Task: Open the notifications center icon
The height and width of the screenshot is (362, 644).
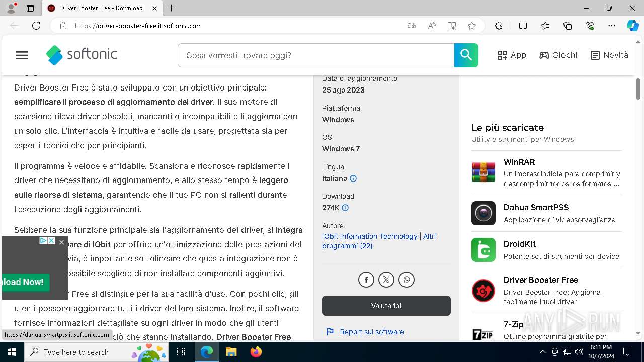Action: tap(627, 352)
